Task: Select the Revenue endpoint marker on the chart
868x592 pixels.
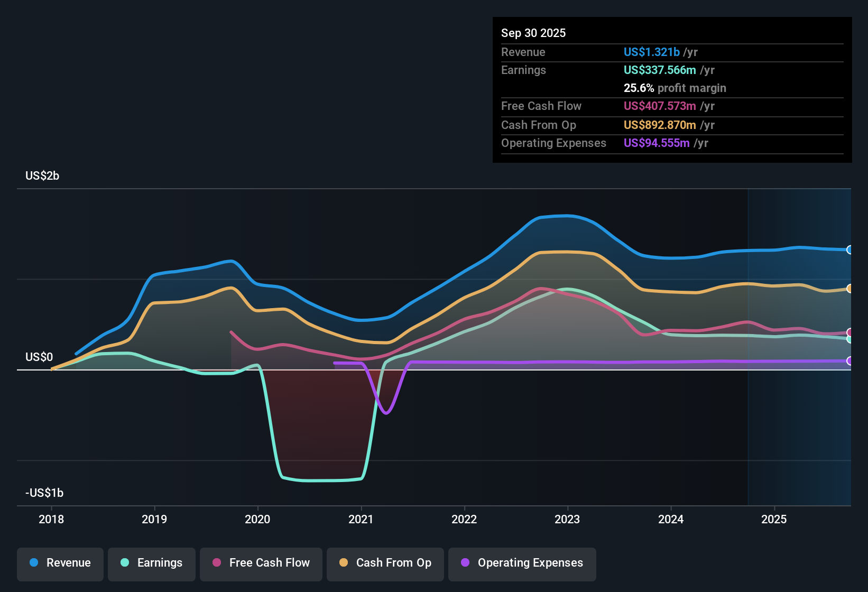Action: coord(849,249)
